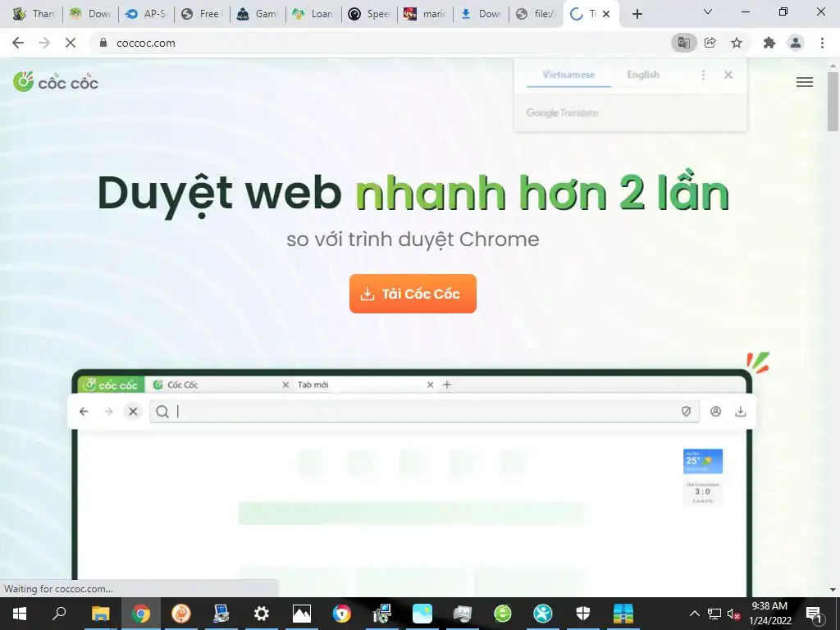Bookmark this page with the star icon
840x630 pixels.
pyautogui.click(x=737, y=43)
